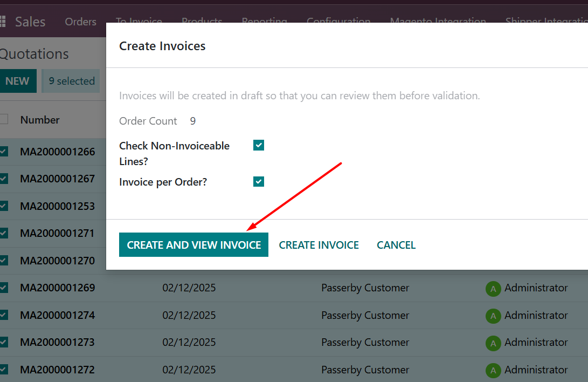Cancel the Create Invoices dialog
The image size is (588, 382).
pyautogui.click(x=396, y=245)
